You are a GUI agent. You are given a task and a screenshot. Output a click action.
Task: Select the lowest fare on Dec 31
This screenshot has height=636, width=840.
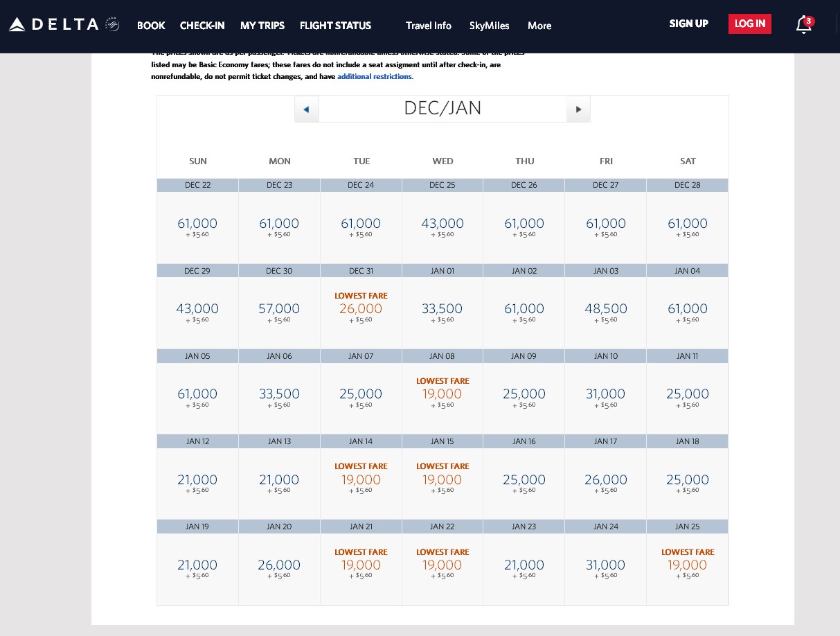[361, 309]
